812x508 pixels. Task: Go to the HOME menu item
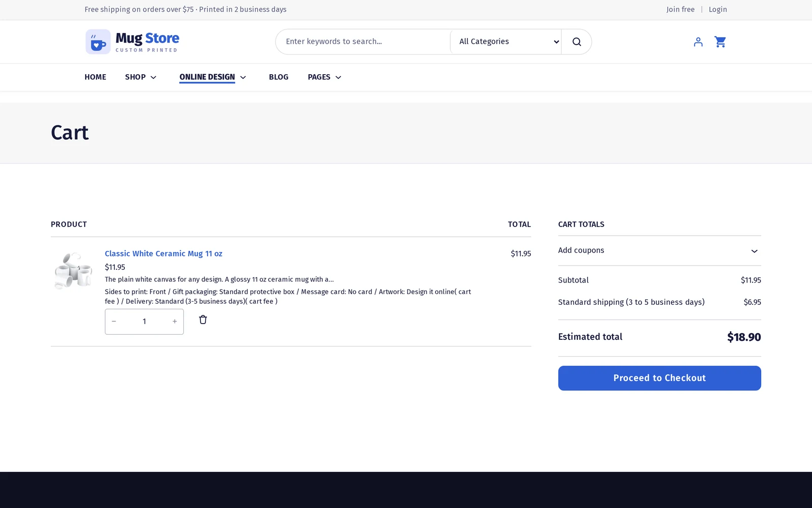(95, 77)
